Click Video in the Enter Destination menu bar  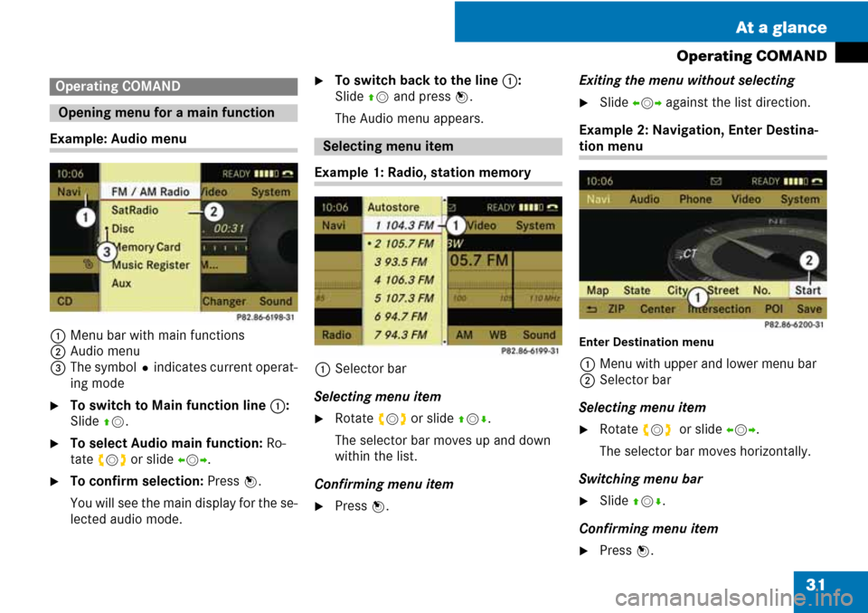(x=746, y=199)
